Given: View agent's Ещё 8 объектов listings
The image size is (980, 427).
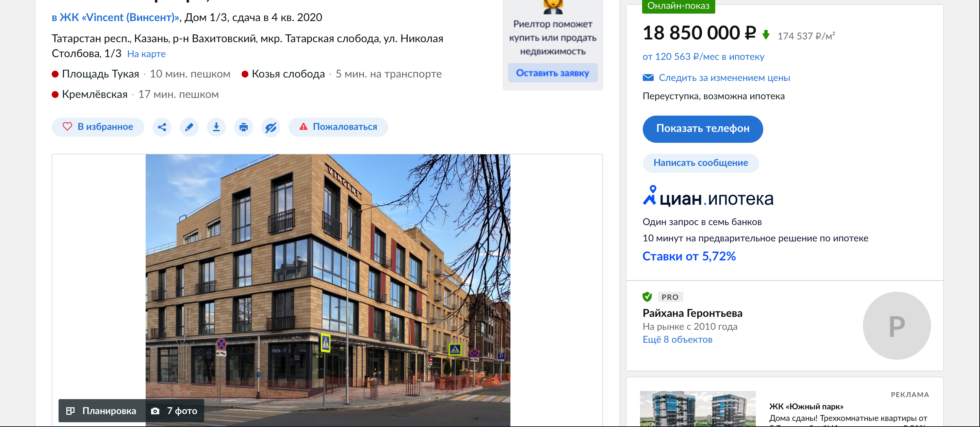Looking at the screenshot, I should (x=677, y=340).
